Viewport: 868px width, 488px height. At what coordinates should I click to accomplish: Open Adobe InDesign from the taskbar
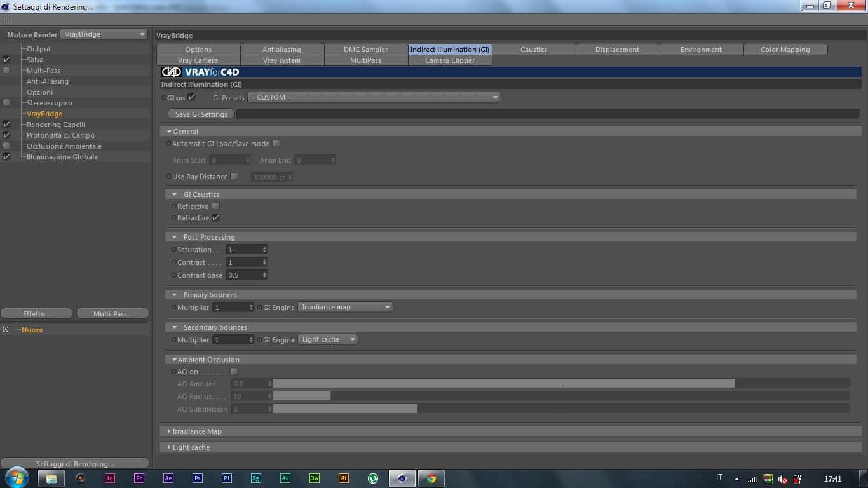click(x=110, y=478)
